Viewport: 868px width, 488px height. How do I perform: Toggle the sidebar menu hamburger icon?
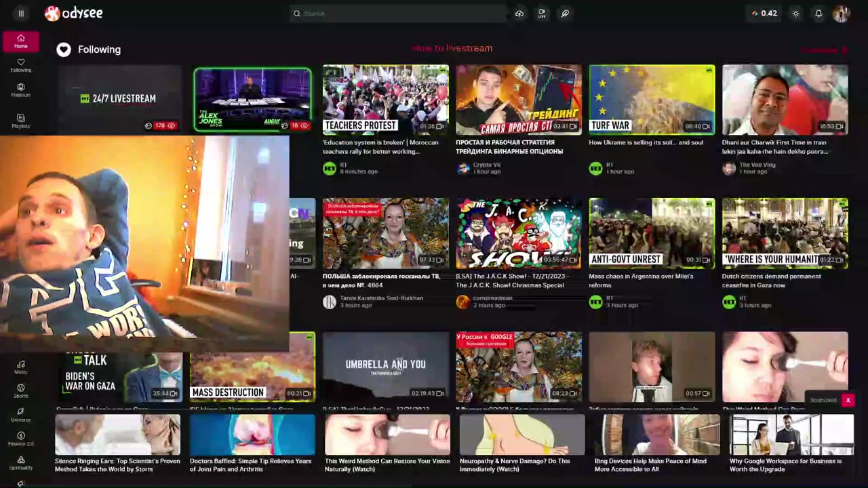click(21, 14)
